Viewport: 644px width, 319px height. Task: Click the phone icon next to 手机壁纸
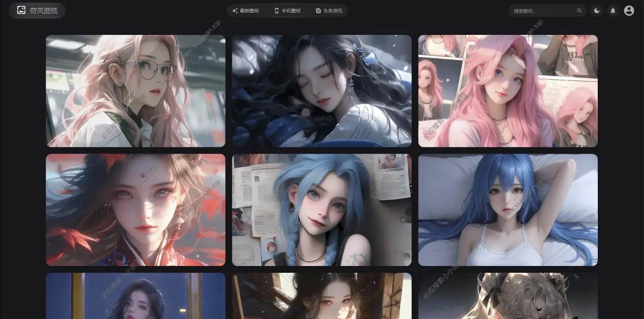point(276,10)
